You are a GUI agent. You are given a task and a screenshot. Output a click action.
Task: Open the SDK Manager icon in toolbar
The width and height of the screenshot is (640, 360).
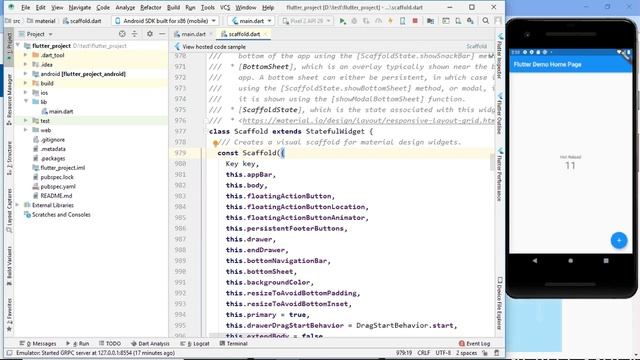pyautogui.click(x=470, y=21)
